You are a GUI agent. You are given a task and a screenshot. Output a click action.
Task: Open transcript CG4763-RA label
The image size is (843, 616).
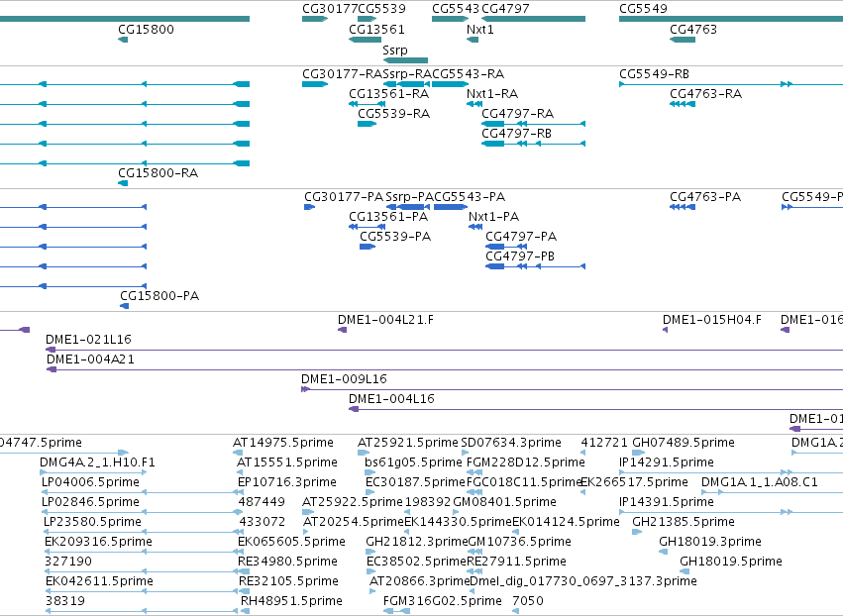click(706, 93)
